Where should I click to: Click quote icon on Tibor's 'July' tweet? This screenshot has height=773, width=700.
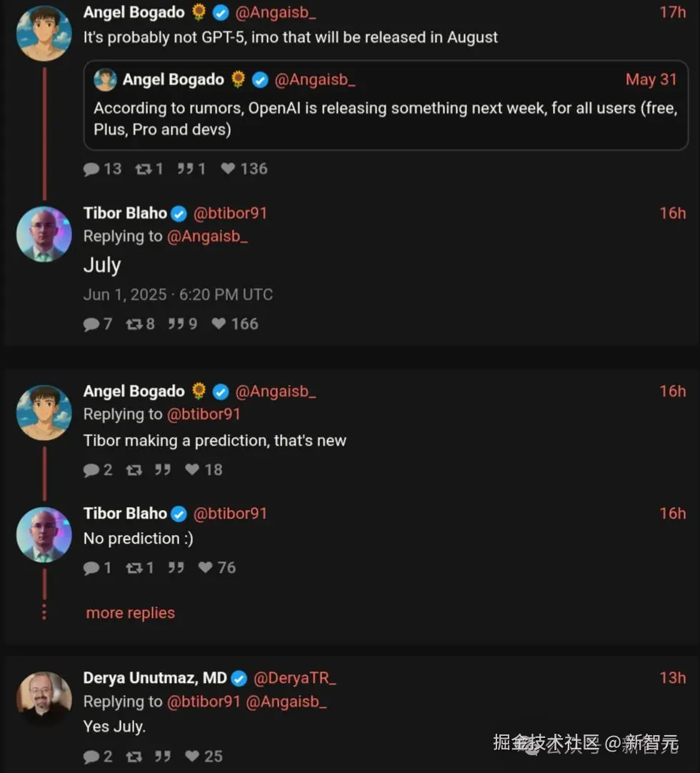176,324
